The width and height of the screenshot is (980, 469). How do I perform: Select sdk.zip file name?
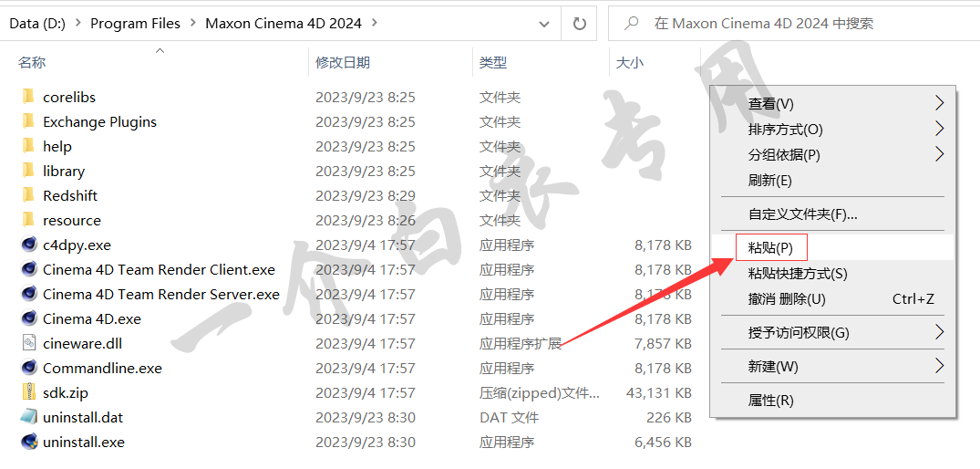pos(66,392)
